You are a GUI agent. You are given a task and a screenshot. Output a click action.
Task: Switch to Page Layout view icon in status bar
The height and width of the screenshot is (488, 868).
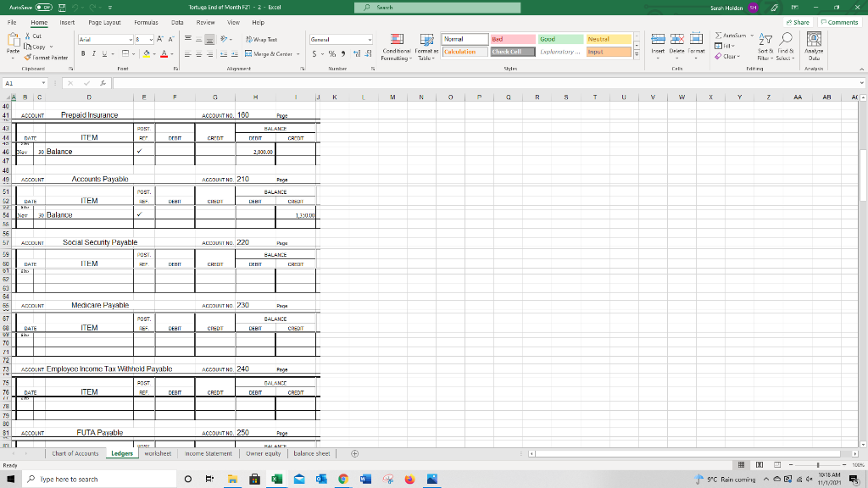coord(759,465)
